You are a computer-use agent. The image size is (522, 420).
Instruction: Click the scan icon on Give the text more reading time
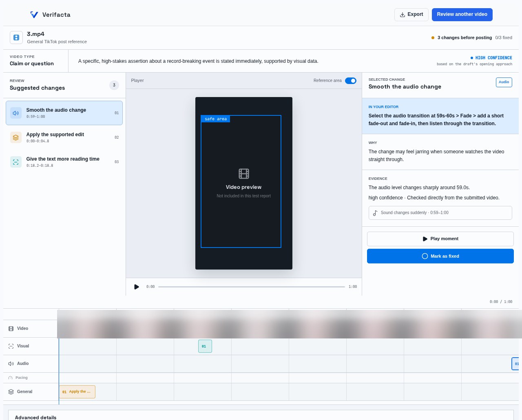tap(16, 162)
